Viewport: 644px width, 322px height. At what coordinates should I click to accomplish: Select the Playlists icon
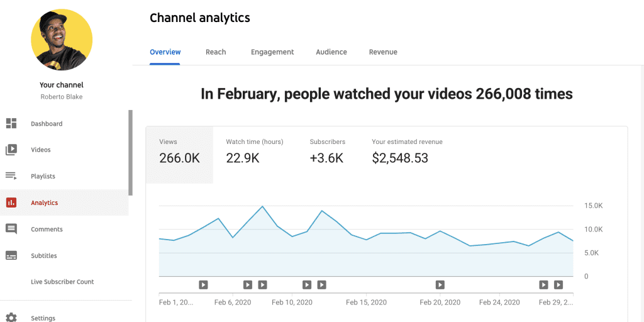coord(11,177)
